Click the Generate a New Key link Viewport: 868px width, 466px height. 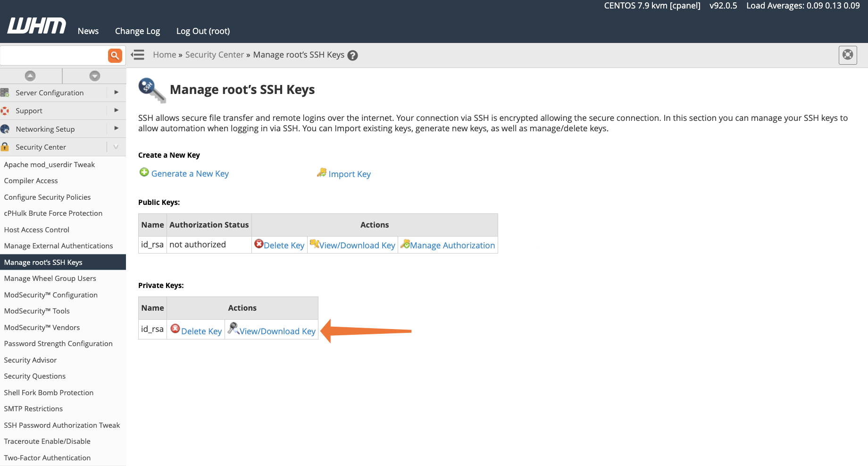pos(190,173)
